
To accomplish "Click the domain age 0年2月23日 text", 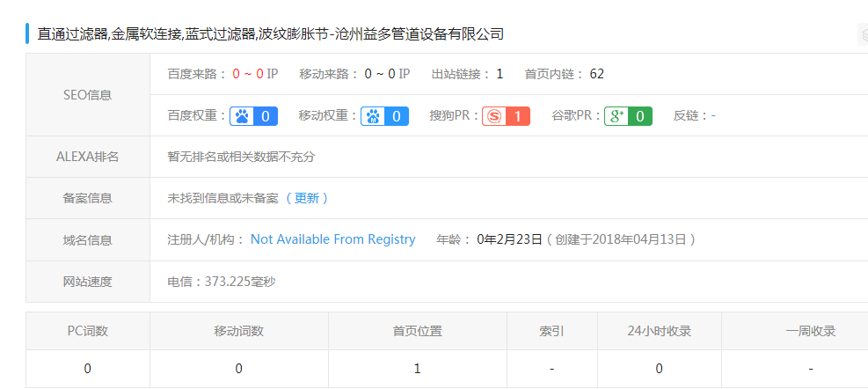I will pos(509,239).
